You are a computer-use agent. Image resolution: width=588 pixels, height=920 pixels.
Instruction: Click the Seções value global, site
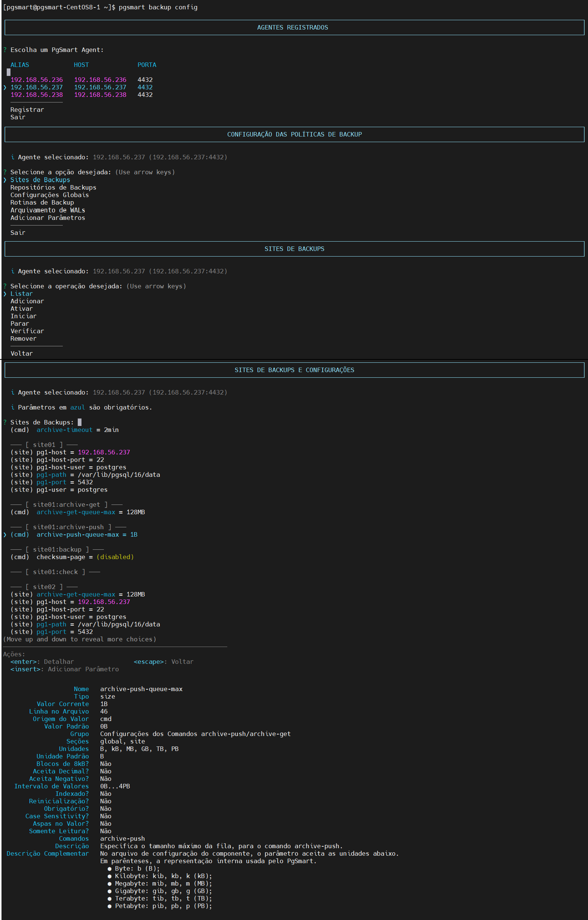pos(123,742)
